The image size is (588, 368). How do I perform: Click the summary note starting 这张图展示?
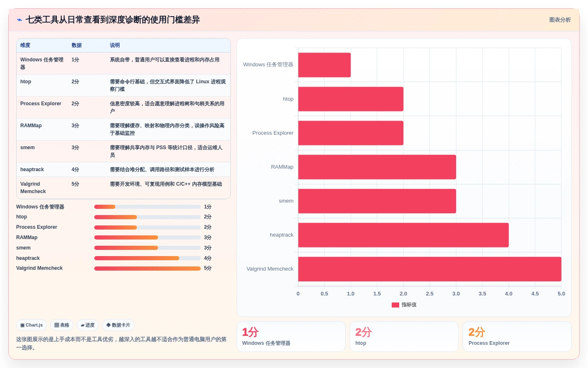coord(122,344)
